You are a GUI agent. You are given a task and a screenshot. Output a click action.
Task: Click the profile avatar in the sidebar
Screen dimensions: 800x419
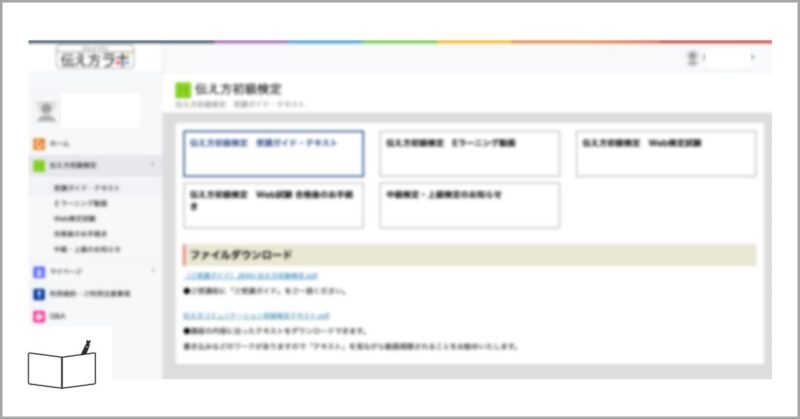click(46, 111)
